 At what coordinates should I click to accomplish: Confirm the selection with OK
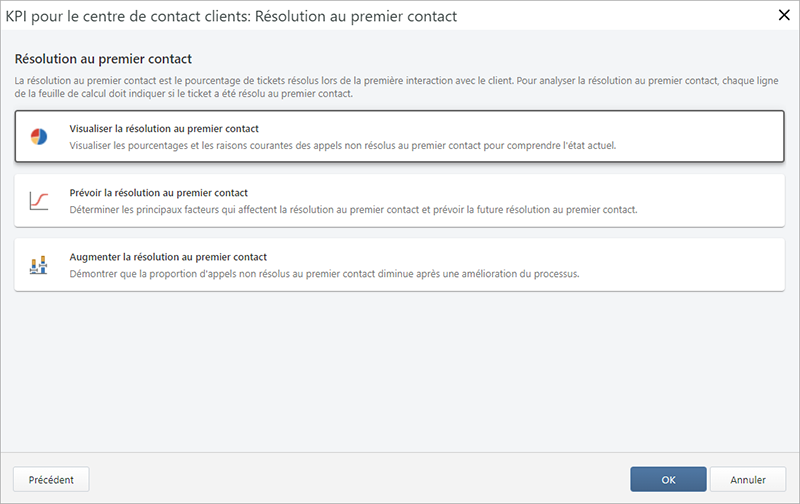click(x=668, y=479)
